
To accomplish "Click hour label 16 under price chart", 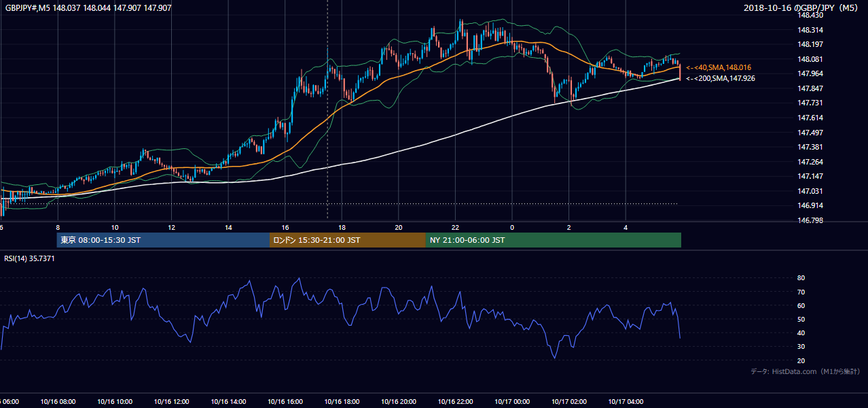I will click(x=285, y=227).
